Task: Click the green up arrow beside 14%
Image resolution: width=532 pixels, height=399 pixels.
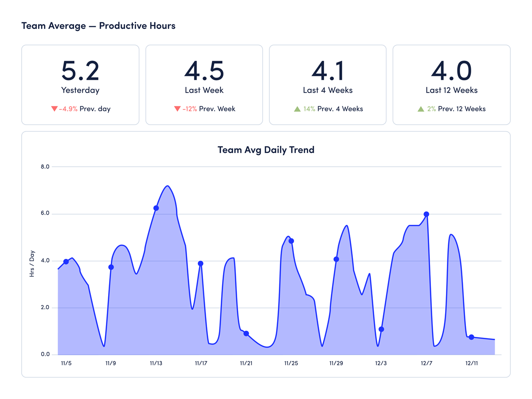Action: [297, 109]
